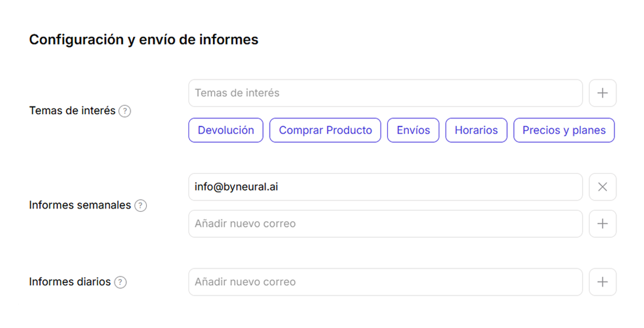Click the weekly Añadir nuevo correo field
The height and width of the screenshot is (328, 644).
385,223
